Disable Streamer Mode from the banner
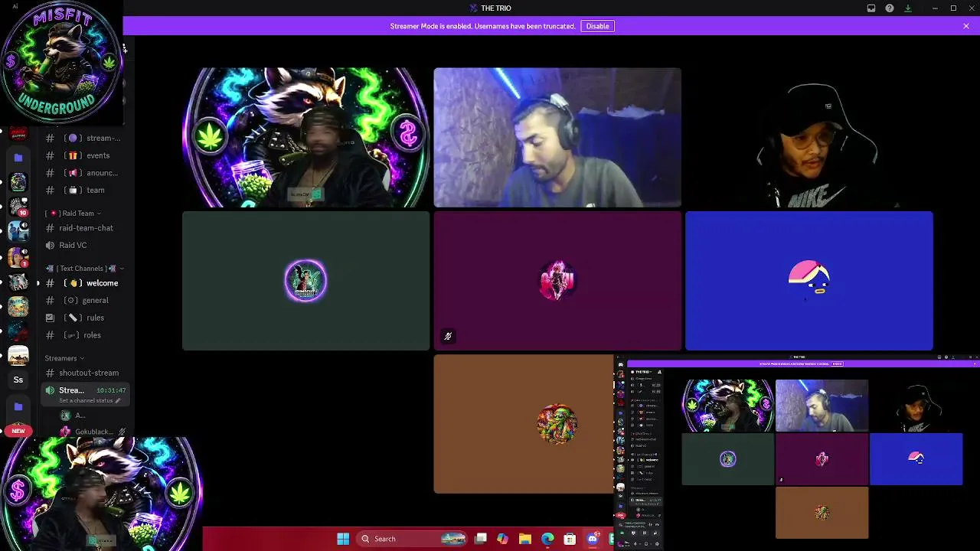The image size is (980, 551). (597, 26)
